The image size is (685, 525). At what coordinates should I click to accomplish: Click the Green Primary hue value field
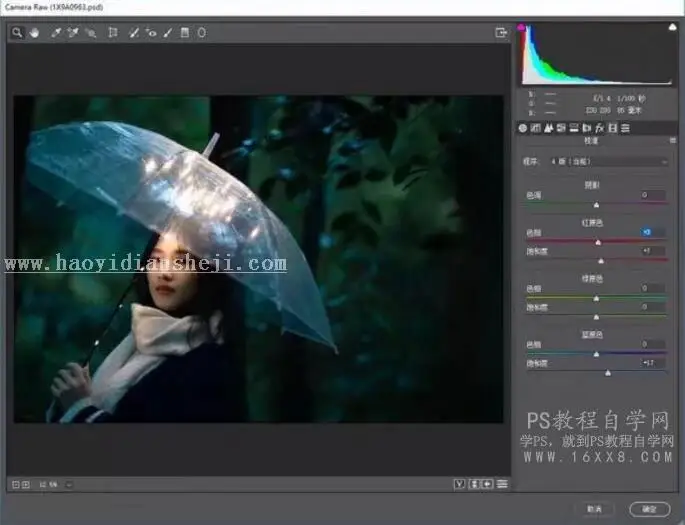click(653, 288)
